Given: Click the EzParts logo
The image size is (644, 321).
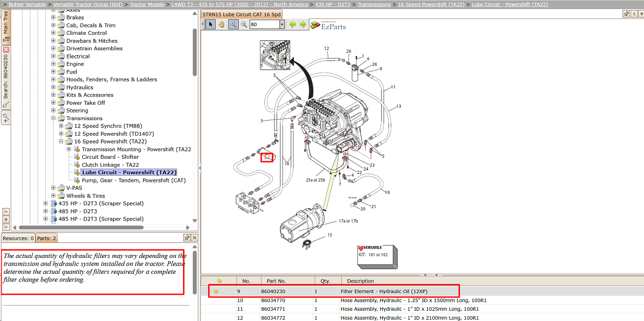Looking at the screenshot, I should point(328,25).
